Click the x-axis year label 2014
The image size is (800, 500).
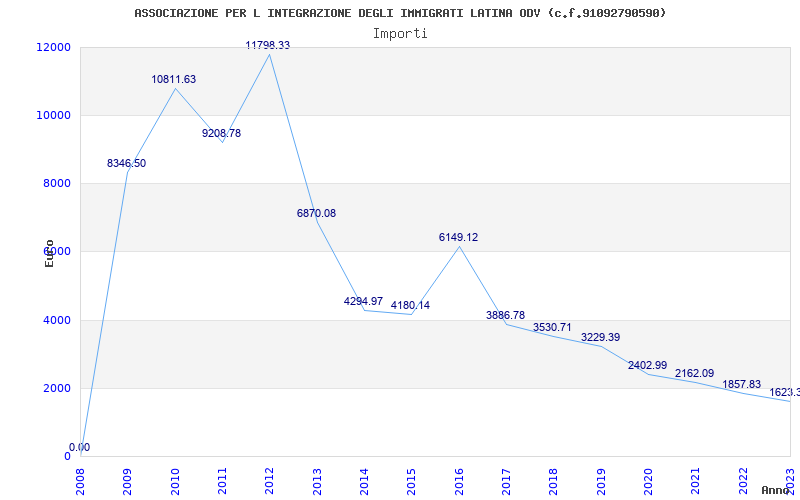364,481
